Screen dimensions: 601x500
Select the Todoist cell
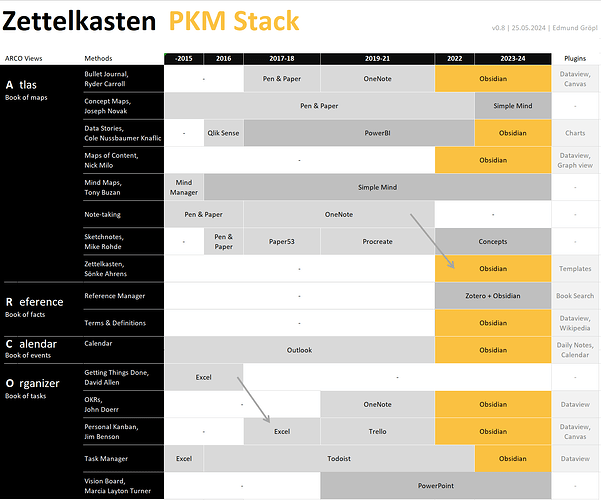[x=338, y=458]
